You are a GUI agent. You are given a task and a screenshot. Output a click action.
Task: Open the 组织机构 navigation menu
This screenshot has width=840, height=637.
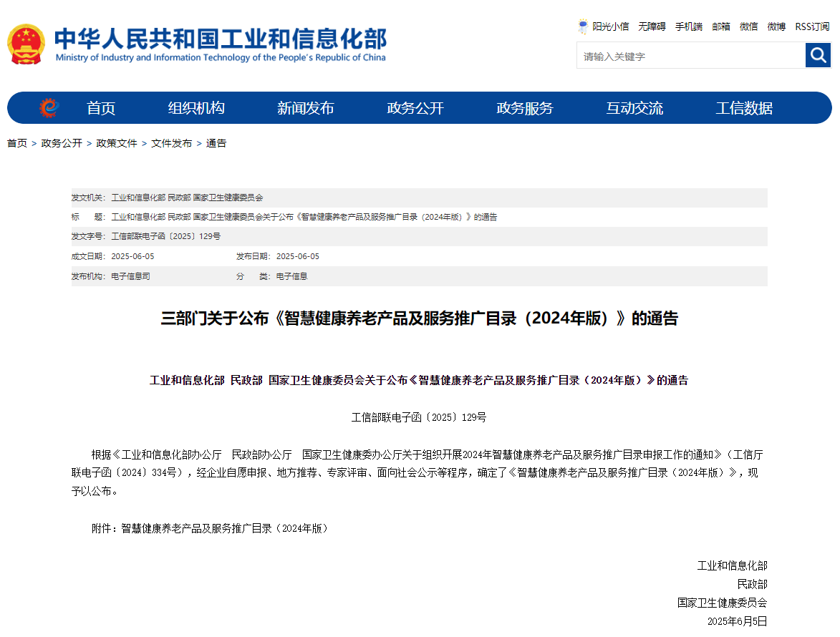pos(196,108)
